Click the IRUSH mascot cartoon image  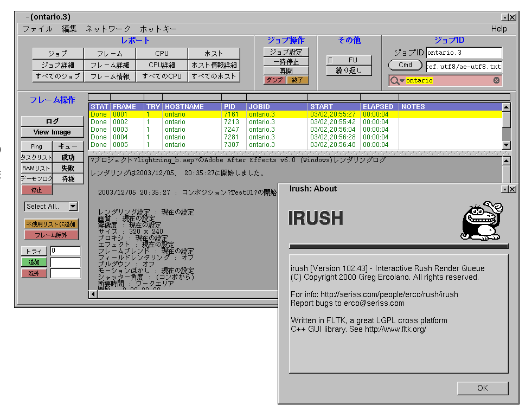482,221
